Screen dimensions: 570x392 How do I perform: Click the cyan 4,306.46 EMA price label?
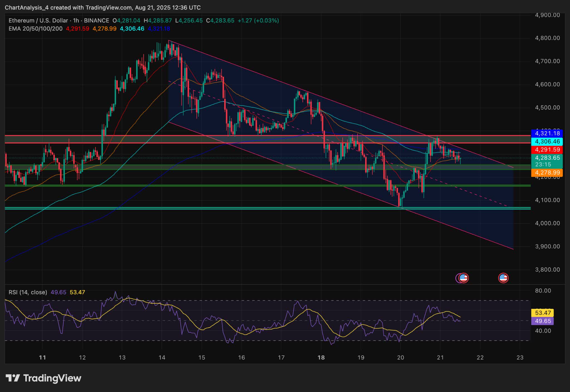pos(547,142)
